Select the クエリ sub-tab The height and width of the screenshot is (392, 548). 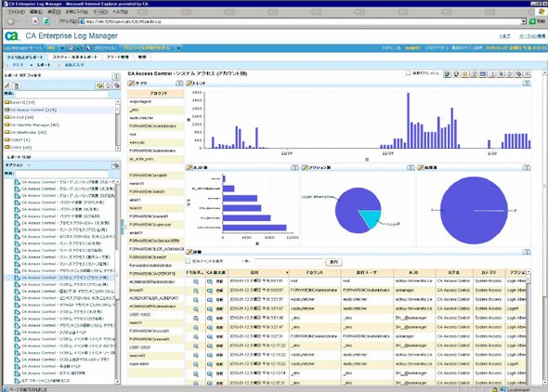(x=18, y=65)
